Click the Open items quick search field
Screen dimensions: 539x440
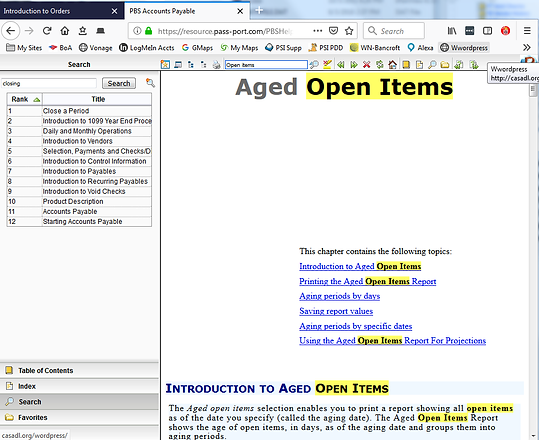tap(266, 65)
